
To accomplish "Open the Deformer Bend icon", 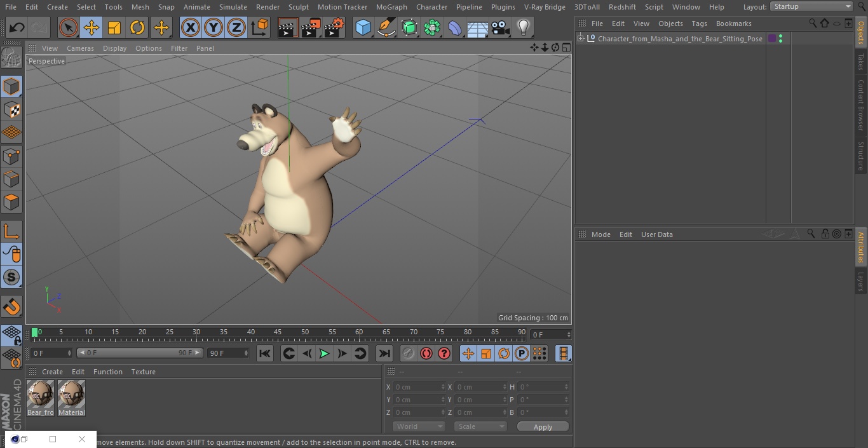I will click(x=455, y=27).
